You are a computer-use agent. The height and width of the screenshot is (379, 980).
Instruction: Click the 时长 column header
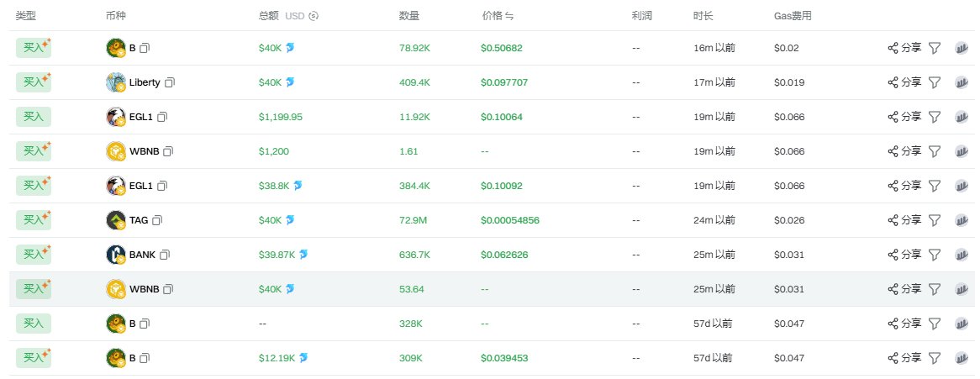[703, 16]
